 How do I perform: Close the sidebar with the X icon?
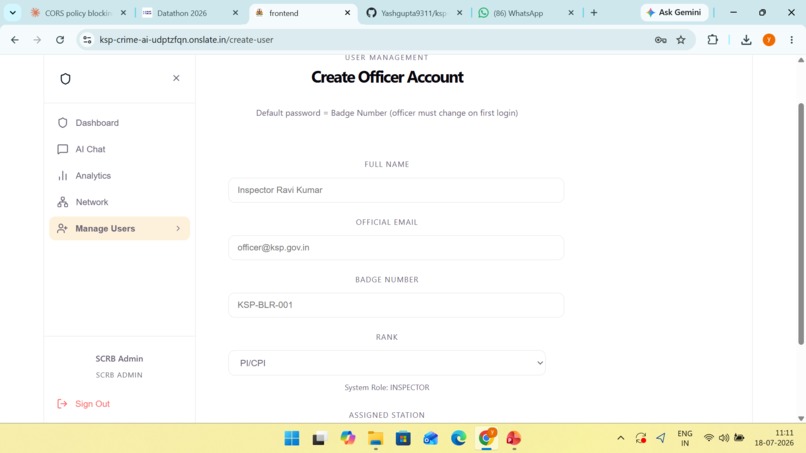pyautogui.click(x=176, y=78)
